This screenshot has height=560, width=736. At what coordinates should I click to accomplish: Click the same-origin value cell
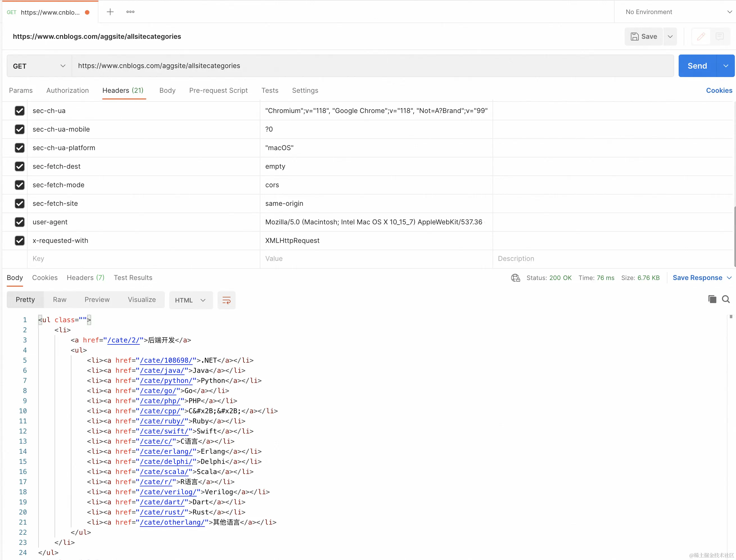[x=376, y=203]
